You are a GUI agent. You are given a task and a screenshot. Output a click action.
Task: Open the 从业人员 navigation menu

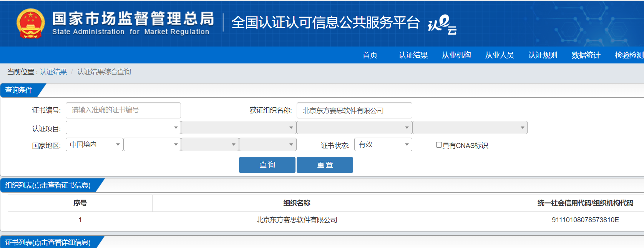point(500,55)
